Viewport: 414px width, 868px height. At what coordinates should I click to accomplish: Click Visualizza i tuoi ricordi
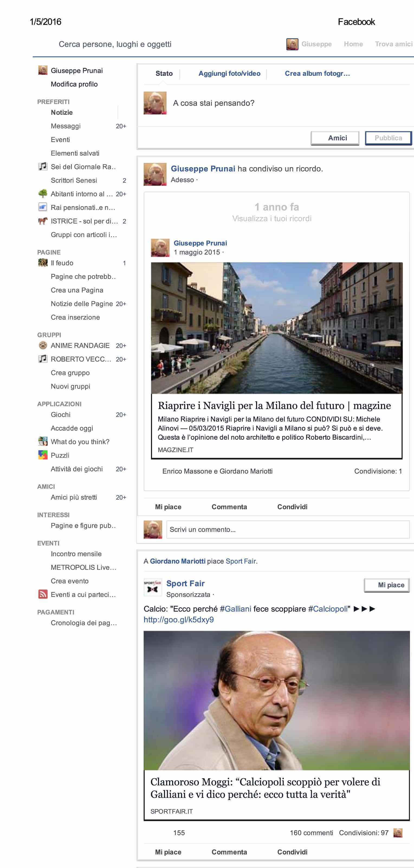click(272, 218)
